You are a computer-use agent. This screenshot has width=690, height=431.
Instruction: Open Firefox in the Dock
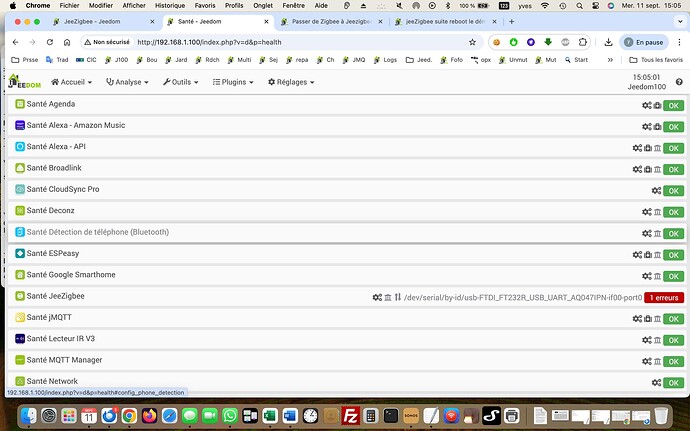tap(149, 416)
